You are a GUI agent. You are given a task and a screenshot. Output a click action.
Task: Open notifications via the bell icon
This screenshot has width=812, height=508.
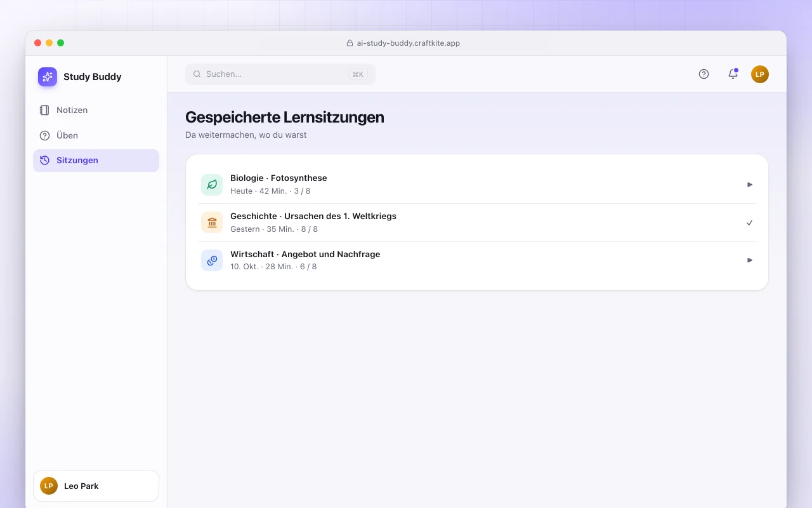click(x=733, y=74)
